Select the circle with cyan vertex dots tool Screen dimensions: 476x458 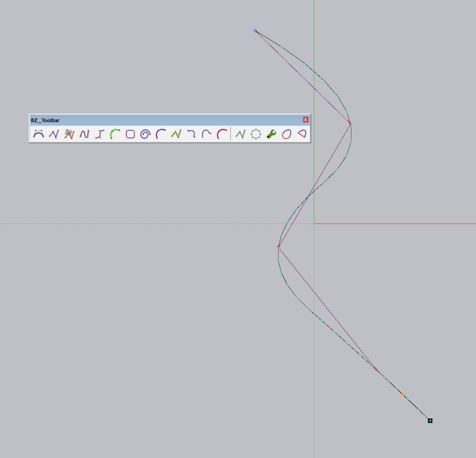click(256, 134)
